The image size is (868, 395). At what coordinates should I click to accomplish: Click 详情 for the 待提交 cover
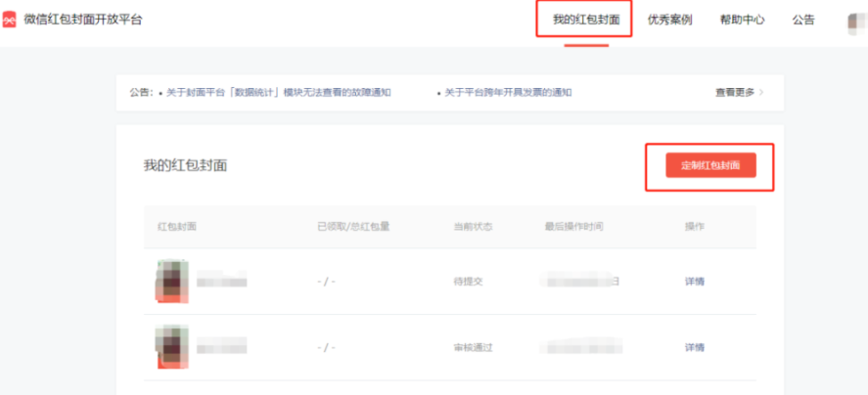pyautogui.click(x=694, y=282)
